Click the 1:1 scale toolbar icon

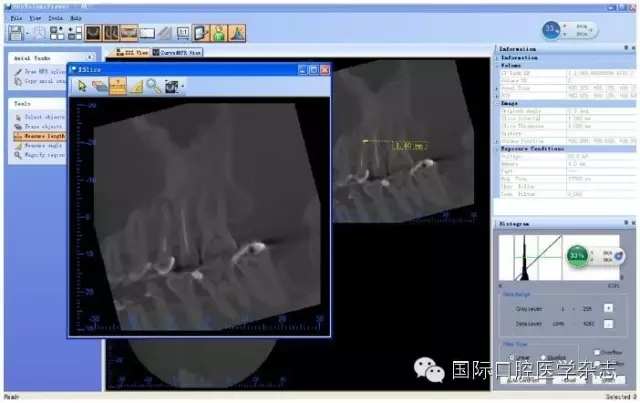[x=183, y=33]
